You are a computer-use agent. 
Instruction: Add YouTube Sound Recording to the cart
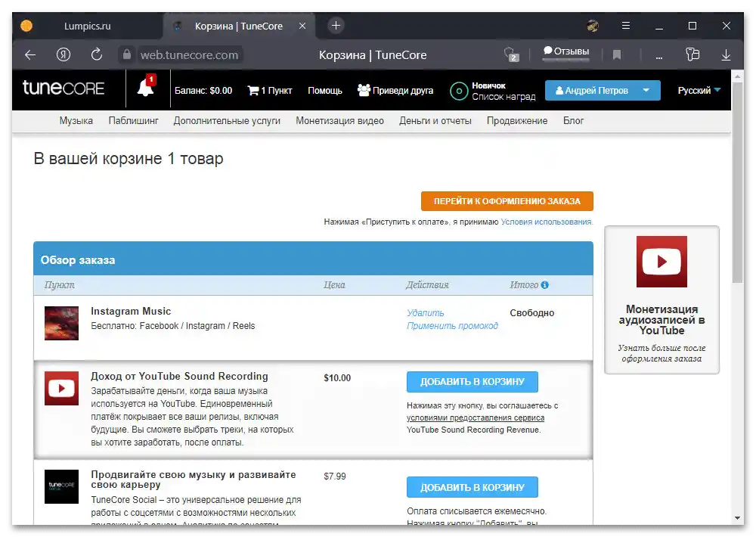[x=472, y=382]
